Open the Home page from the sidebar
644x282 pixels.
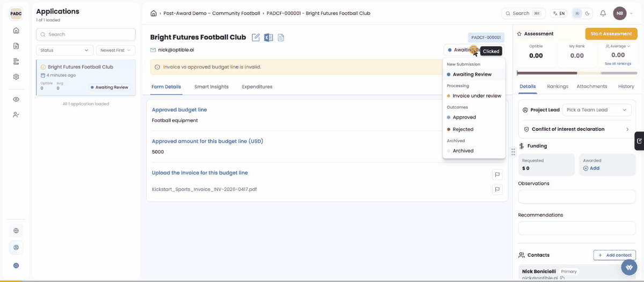[16, 31]
